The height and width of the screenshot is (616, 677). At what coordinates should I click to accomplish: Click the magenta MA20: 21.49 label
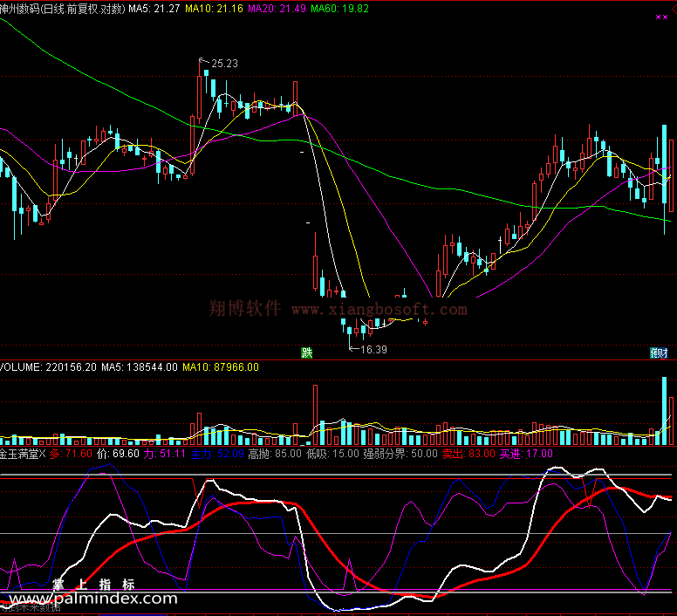pyautogui.click(x=277, y=9)
